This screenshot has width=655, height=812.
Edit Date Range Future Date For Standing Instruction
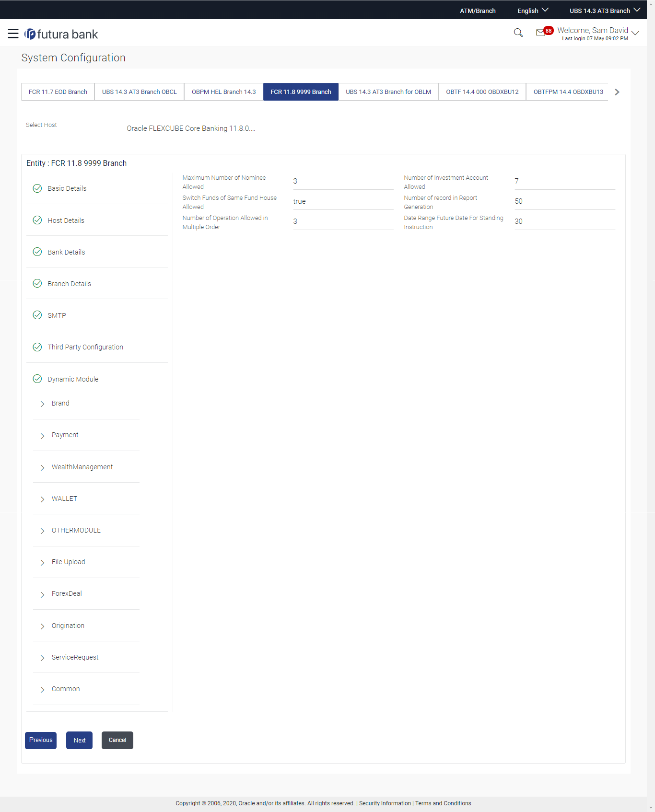click(x=565, y=221)
